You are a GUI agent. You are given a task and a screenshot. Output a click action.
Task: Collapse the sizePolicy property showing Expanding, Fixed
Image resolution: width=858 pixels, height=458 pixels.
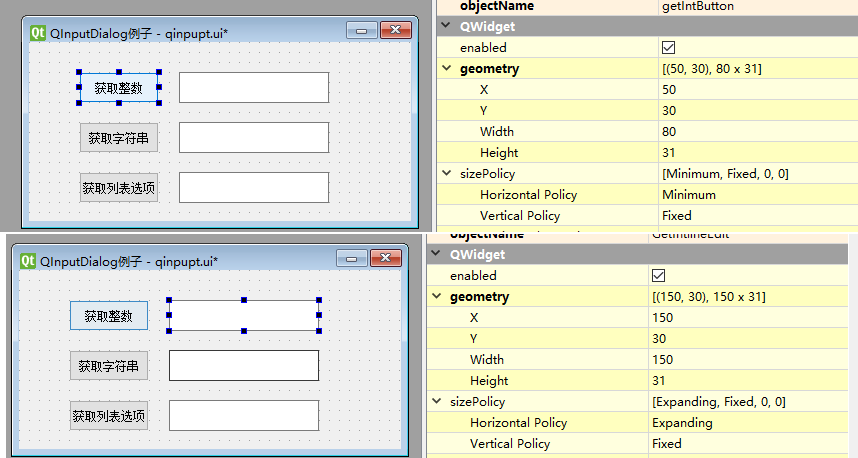coord(436,402)
